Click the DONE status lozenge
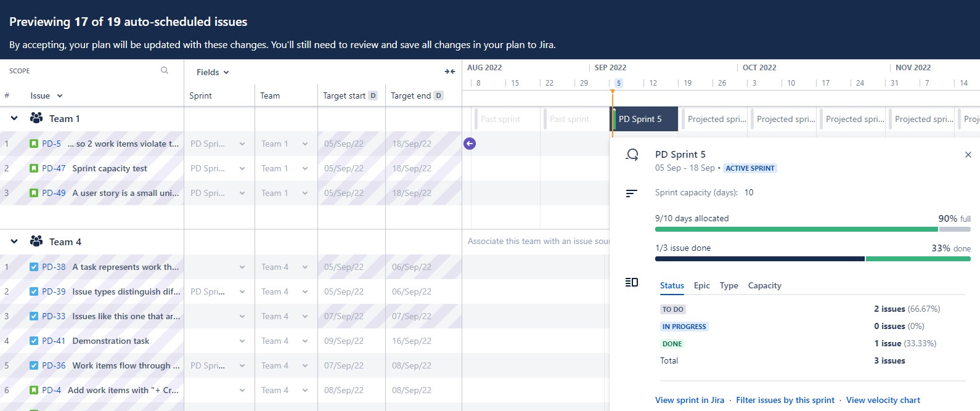 pyautogui.click(x=672, y=344)
